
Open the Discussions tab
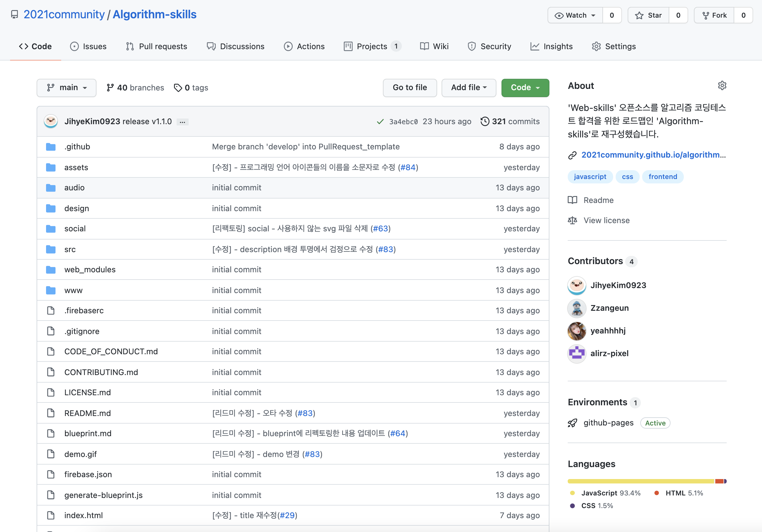(x=236, y=46)
